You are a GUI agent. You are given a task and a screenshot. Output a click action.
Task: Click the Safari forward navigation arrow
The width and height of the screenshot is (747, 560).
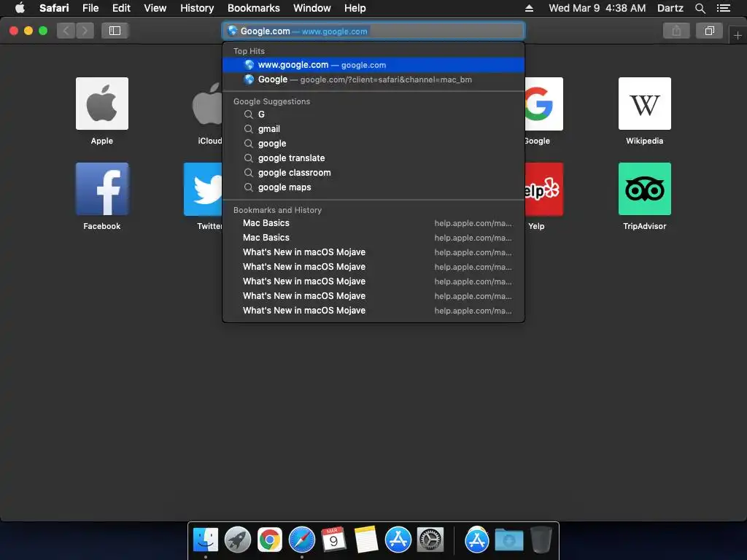85,31
